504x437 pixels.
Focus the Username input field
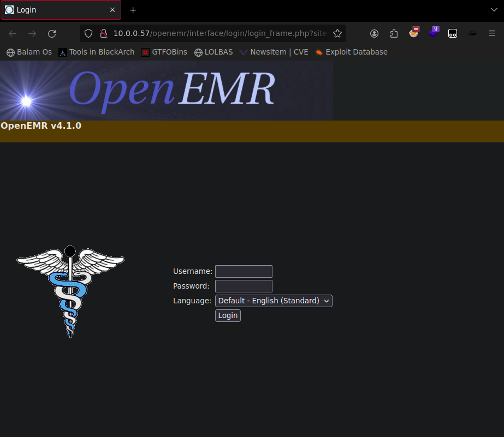(x=244, y=271)
